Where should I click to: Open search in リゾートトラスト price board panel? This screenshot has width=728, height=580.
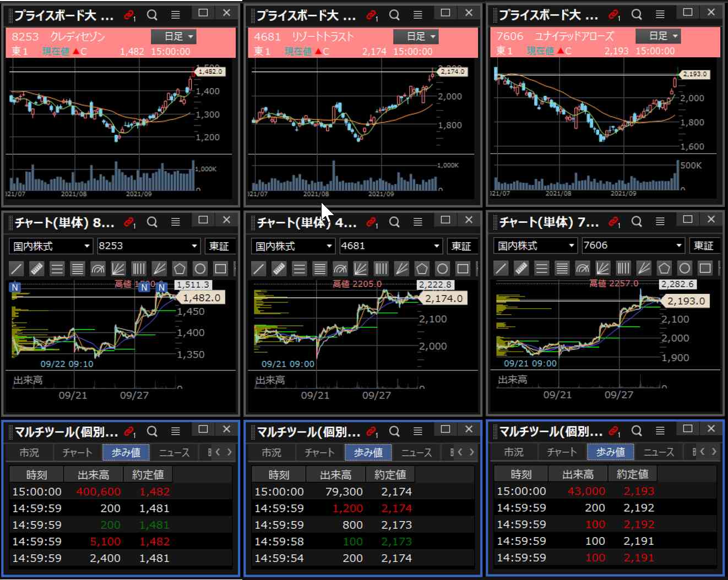(394, 15)
